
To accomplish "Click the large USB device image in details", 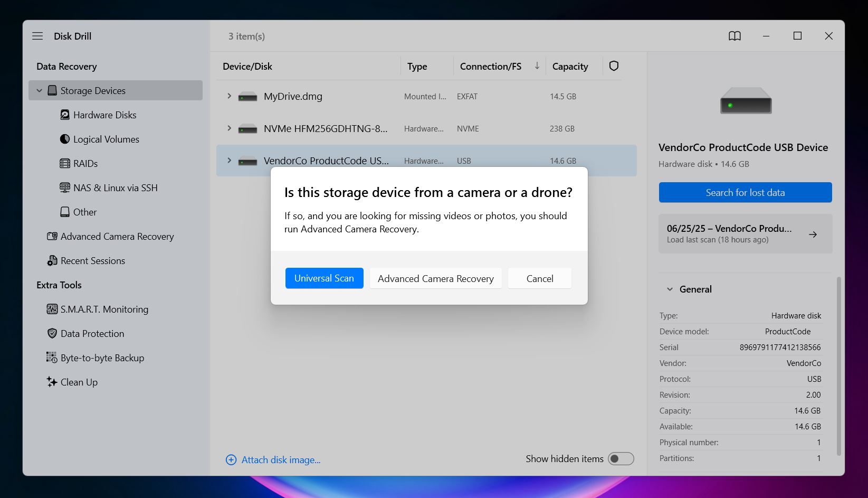I will pos(746,100).
